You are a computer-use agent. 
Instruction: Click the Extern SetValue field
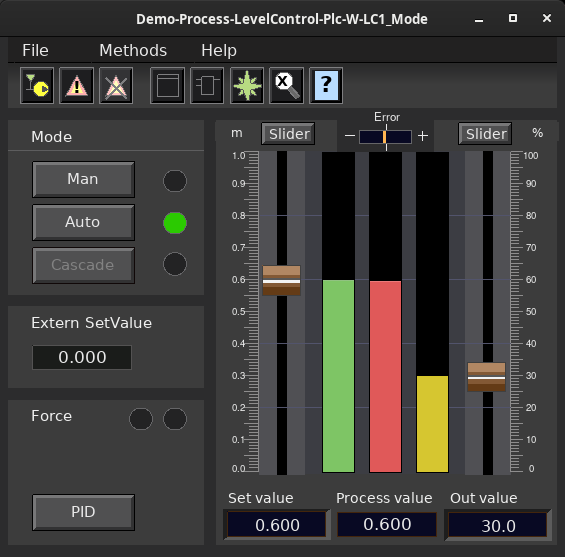(x=82, y=357)
